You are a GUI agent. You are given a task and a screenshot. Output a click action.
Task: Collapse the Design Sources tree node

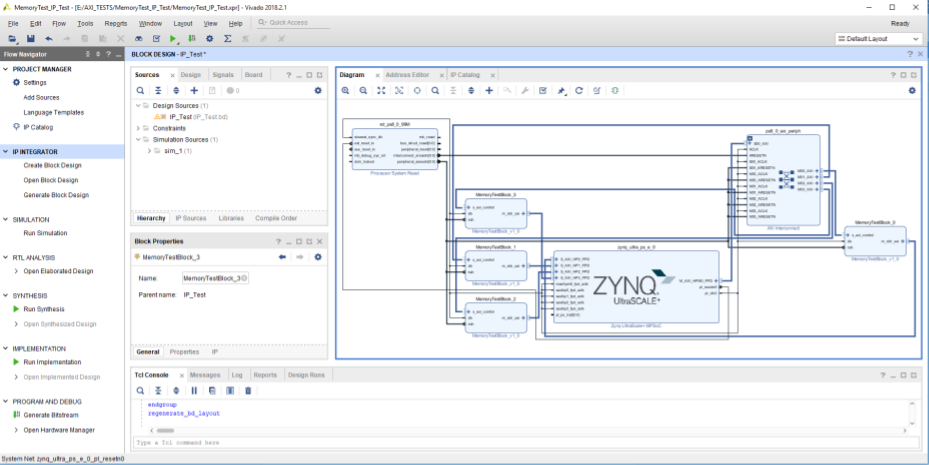point(138,105)
